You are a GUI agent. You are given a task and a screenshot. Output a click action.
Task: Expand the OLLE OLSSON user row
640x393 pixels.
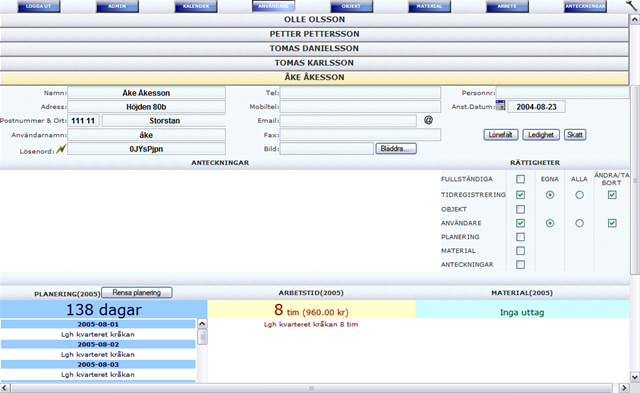pos(314,20)
